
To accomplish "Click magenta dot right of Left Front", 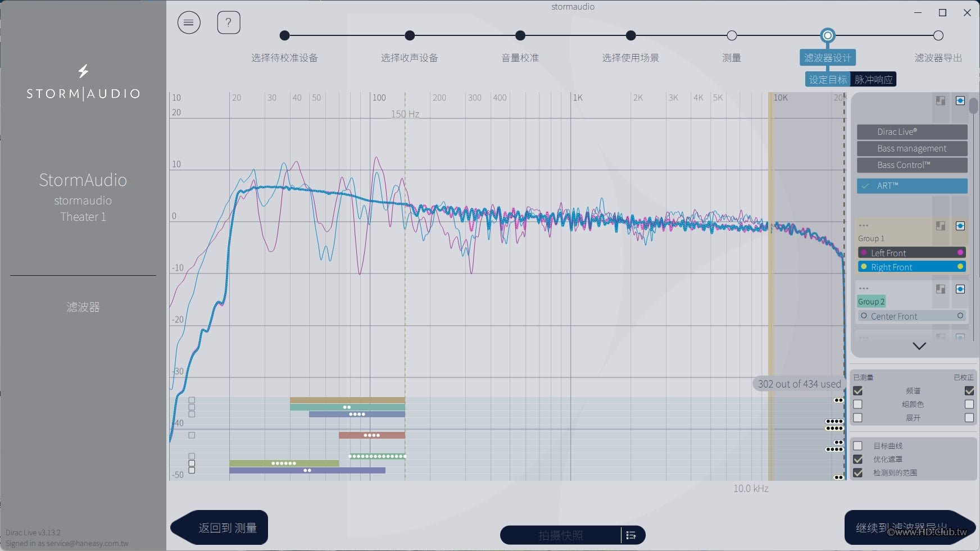I will [960, 253].
